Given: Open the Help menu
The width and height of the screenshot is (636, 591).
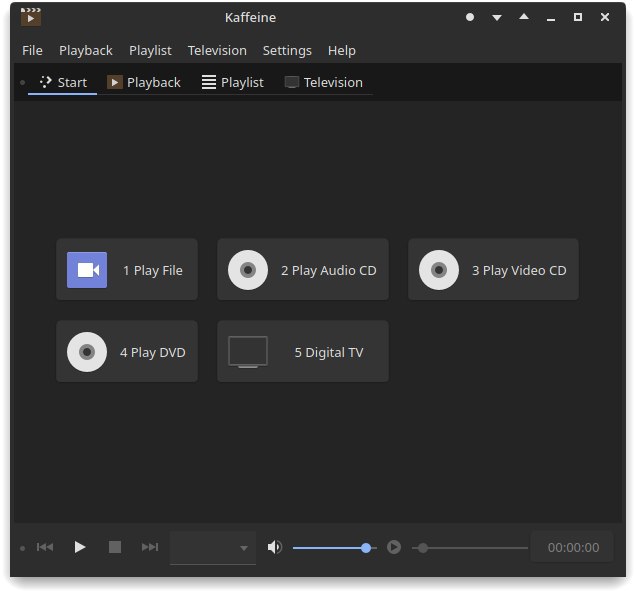Looking at the screenshot, I should 342,50.
